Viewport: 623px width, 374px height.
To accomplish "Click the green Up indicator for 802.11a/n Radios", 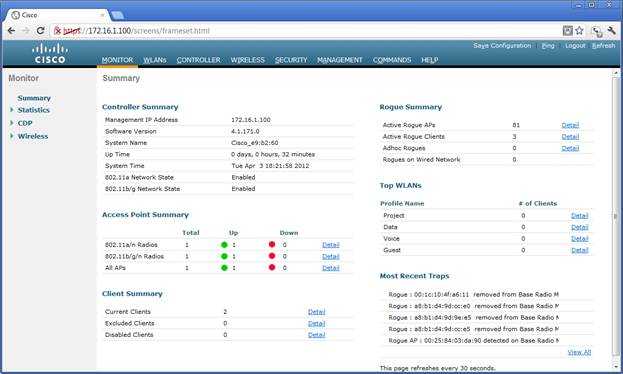I will click(224, 245).
